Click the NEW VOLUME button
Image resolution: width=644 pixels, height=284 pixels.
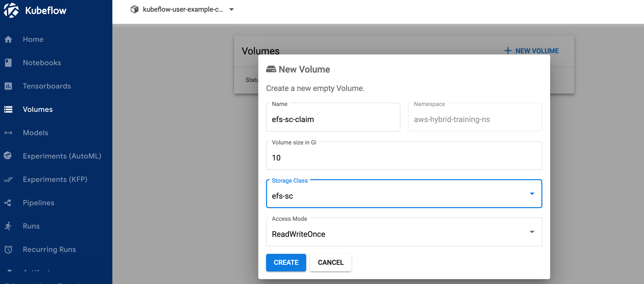coord(531,51)
